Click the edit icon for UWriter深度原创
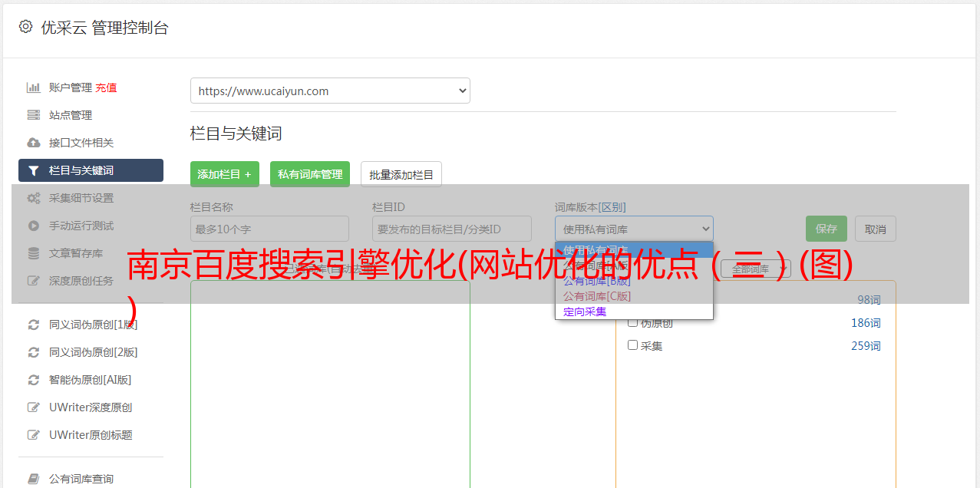The width and height of the screenshot is (980, 488). tap(34, 407)
